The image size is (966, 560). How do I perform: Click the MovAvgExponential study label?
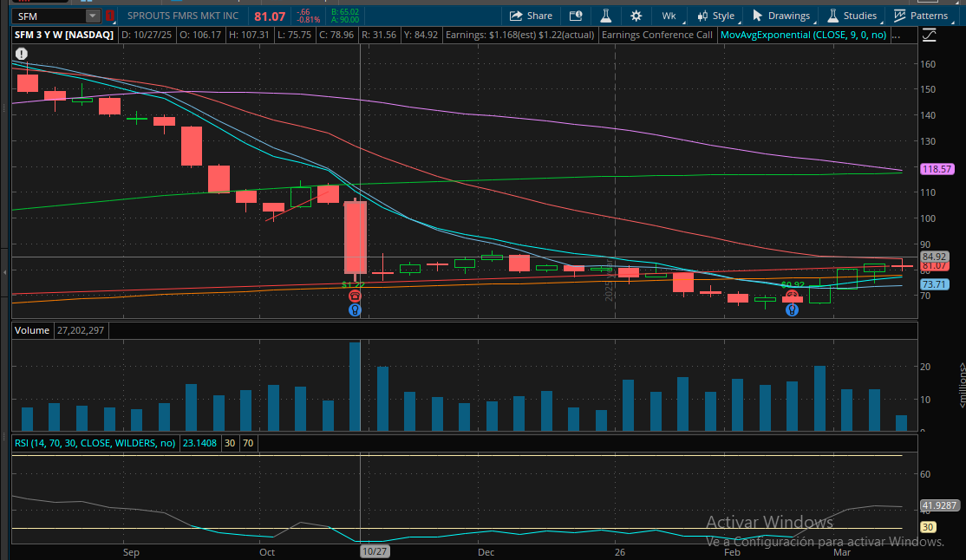(803, 36)
